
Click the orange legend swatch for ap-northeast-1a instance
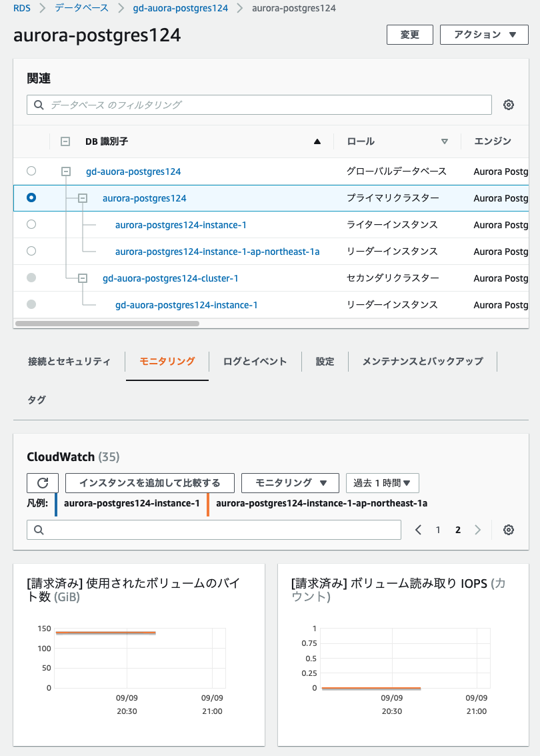click(x=207, y=504)
